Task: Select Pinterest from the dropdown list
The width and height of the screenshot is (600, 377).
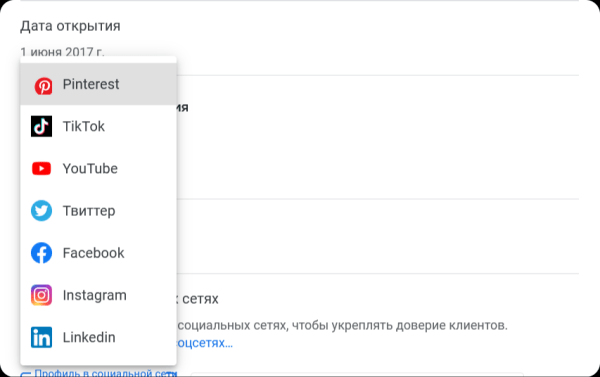Action: pos(98,84)
